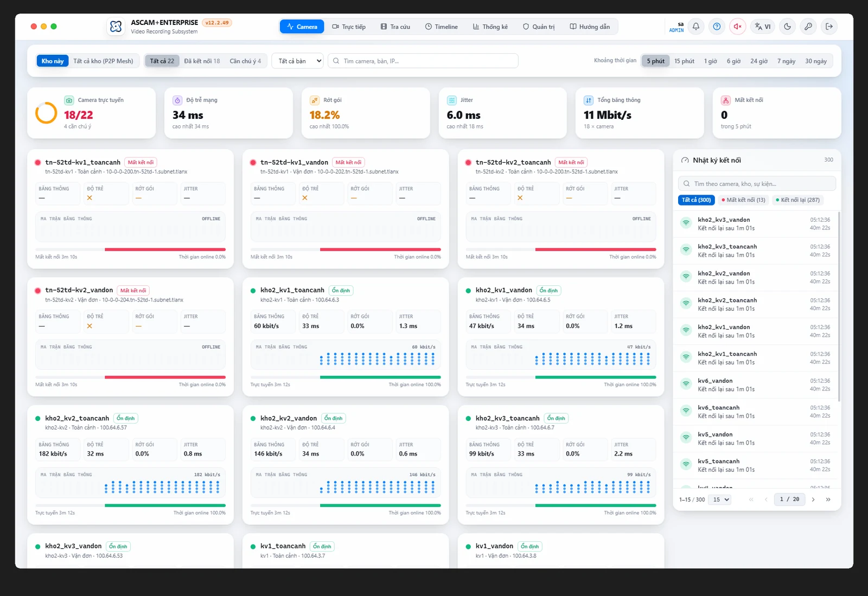Viewport: 868px width, 596px height.
Task: Click the Jitter stat icon
Action: [x=451, y=100]
